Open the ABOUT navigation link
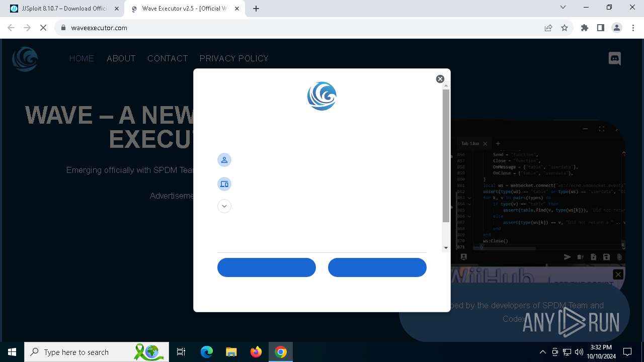The image size is (644, 362). [121, 58]
